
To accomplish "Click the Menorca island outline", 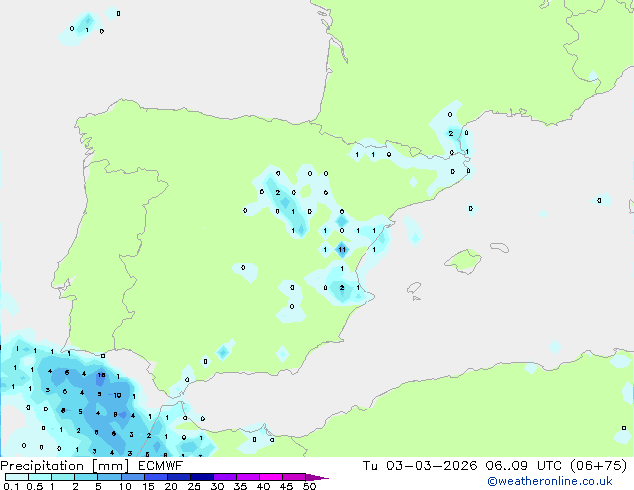I will click(x=500, y=247).
